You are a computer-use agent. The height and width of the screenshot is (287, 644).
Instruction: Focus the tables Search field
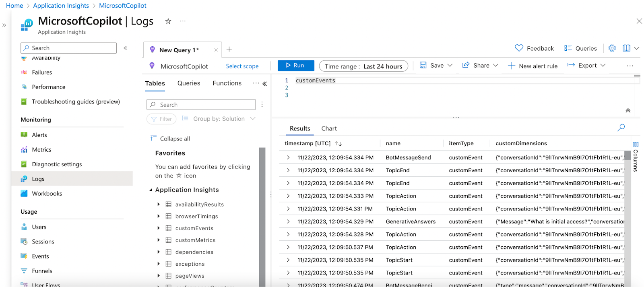click(x=201, y=105)
